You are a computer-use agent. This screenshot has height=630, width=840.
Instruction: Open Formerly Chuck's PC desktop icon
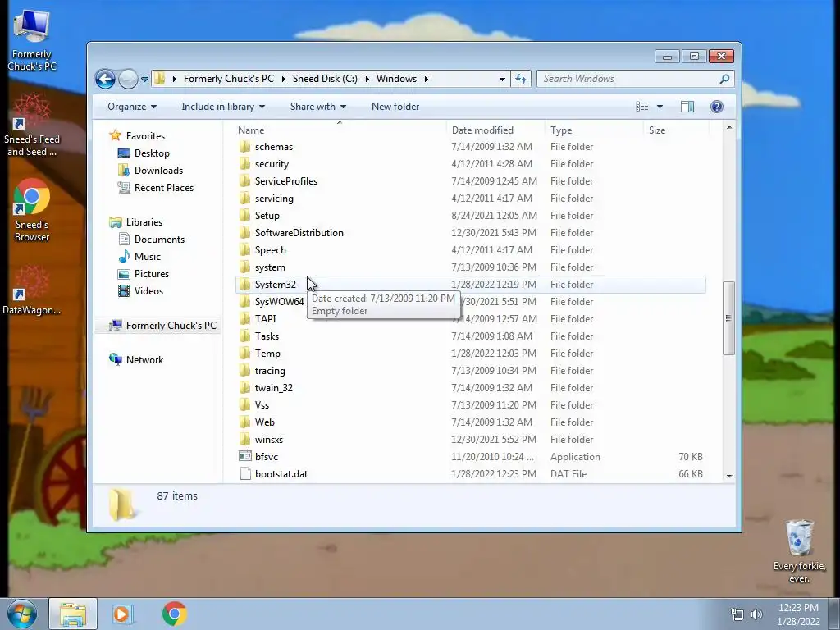pos(32,41)
